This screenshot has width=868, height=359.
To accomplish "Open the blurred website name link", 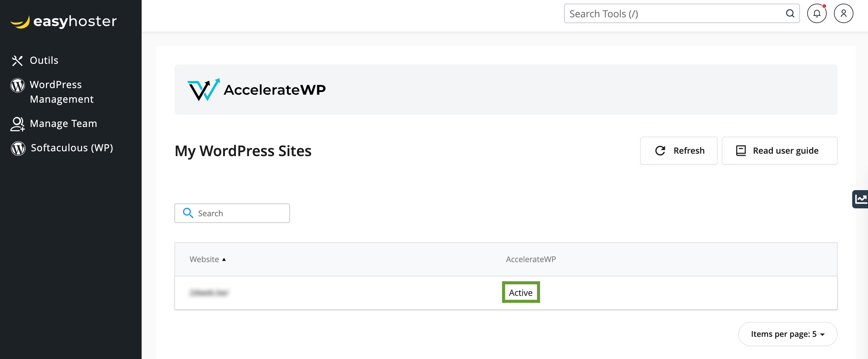I will click(x=209, y=293).
